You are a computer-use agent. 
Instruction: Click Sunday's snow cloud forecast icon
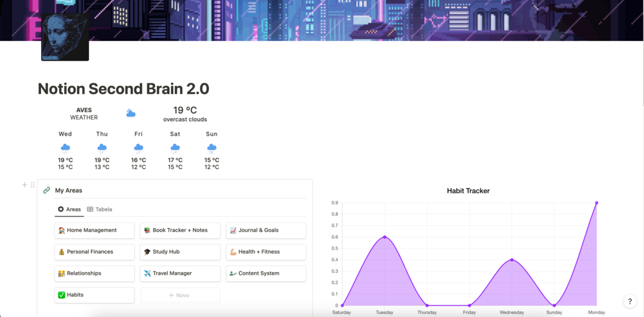pyautogui.click(x=211, y=148)
